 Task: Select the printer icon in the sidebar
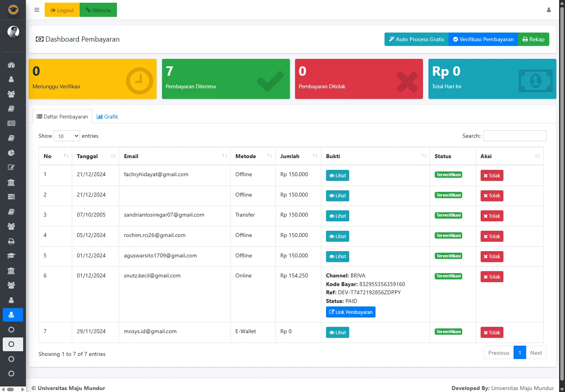(x=11, y=241)
